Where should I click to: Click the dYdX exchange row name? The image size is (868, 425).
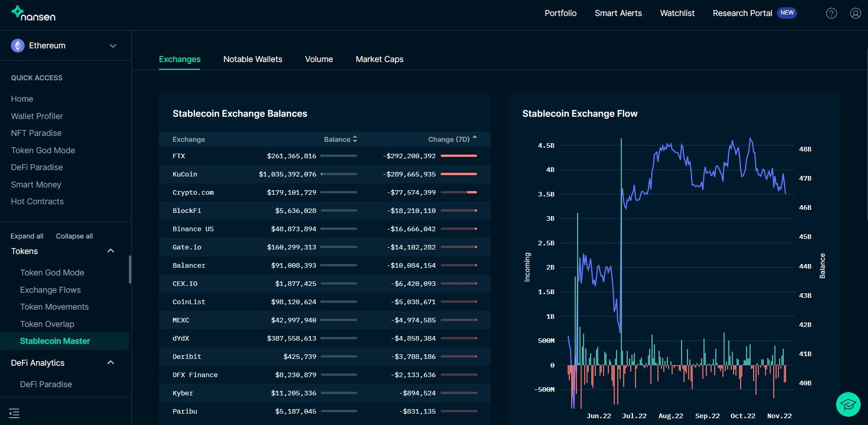[x=181, y=338]
